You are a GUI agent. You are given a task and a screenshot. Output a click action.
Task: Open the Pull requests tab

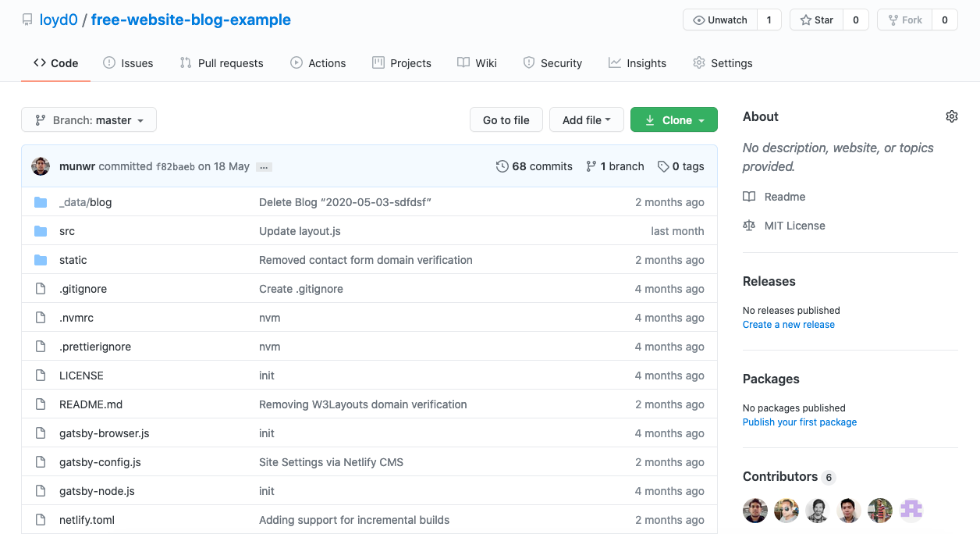pos(222,63)
